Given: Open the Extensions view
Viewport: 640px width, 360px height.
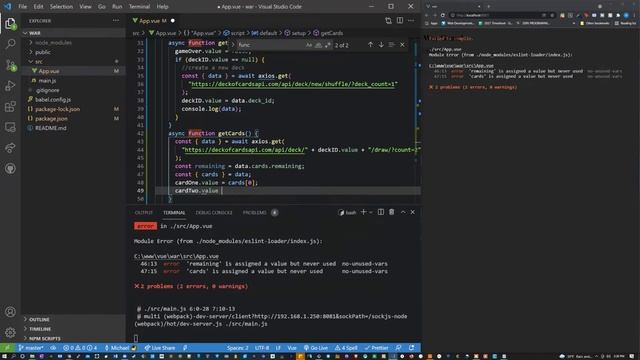Looking at the screenshot, I should (x=10, y=107).
